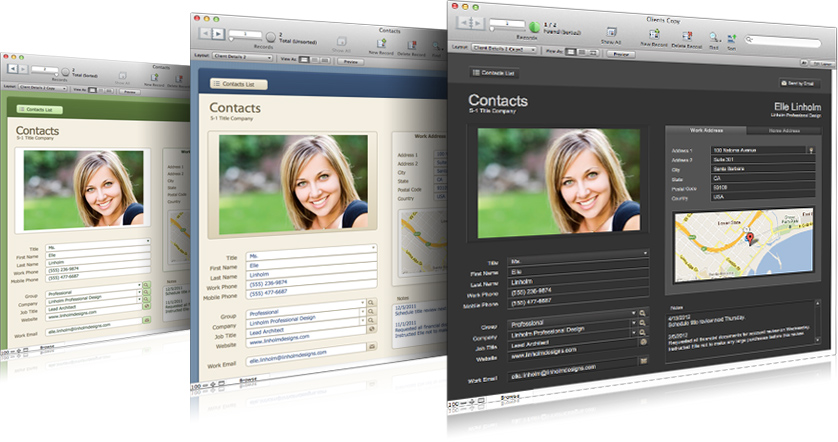Switch to the Work Address tab

tap(704, 130)
